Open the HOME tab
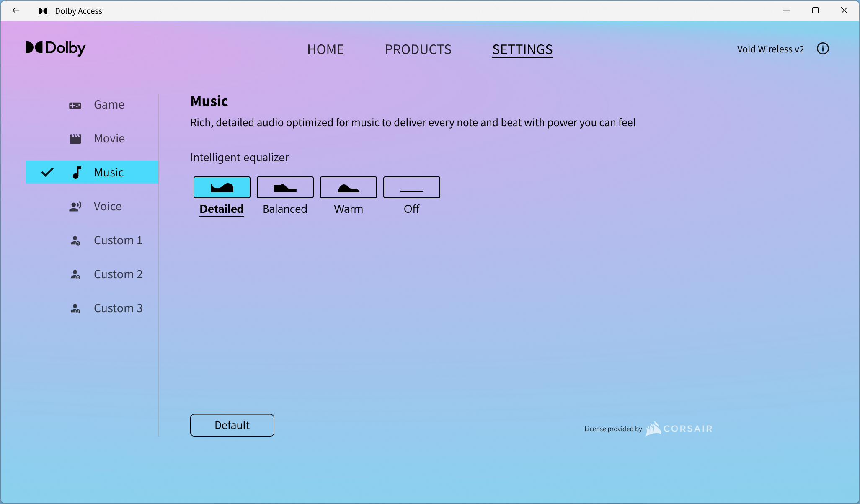This screenshot has width=860, height=504. [325, 49]
